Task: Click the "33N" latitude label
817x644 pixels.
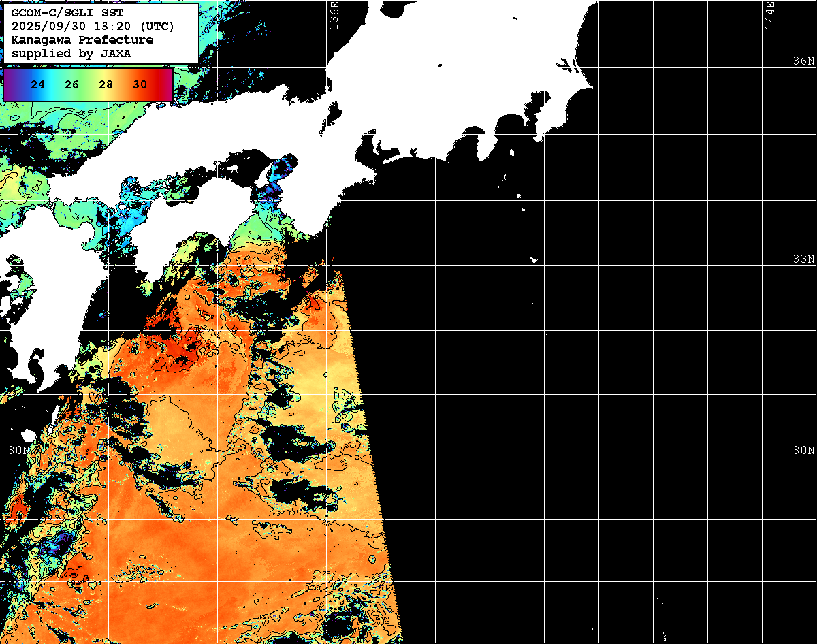Action: point(803,259)
